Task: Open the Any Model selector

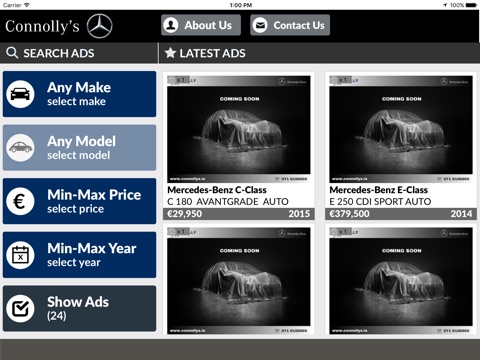Action: pos(79,148)
